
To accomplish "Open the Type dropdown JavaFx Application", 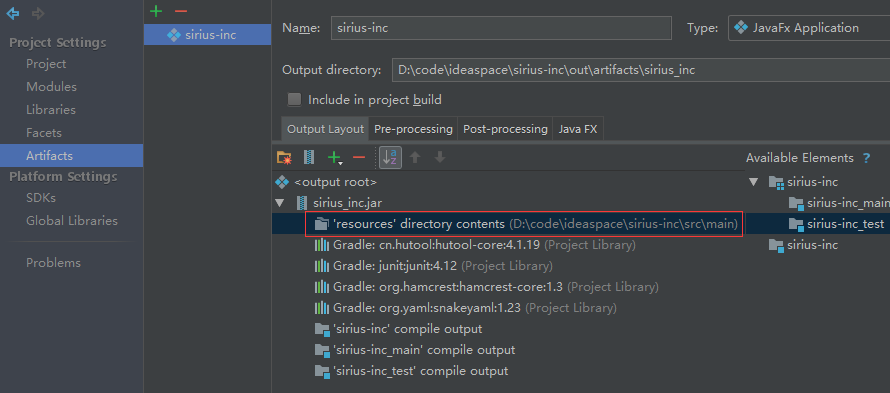I will (809, 28).
